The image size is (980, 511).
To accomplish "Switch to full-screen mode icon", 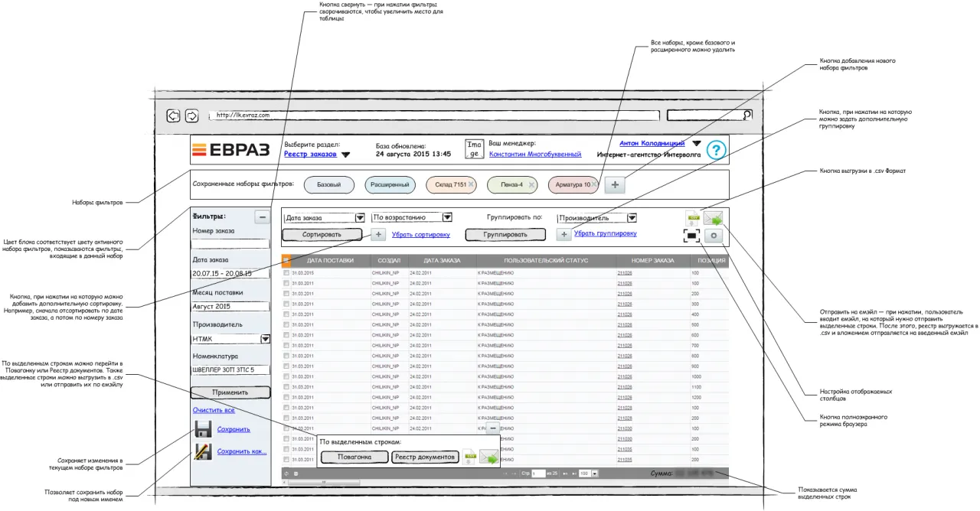I will click(692, 236).
